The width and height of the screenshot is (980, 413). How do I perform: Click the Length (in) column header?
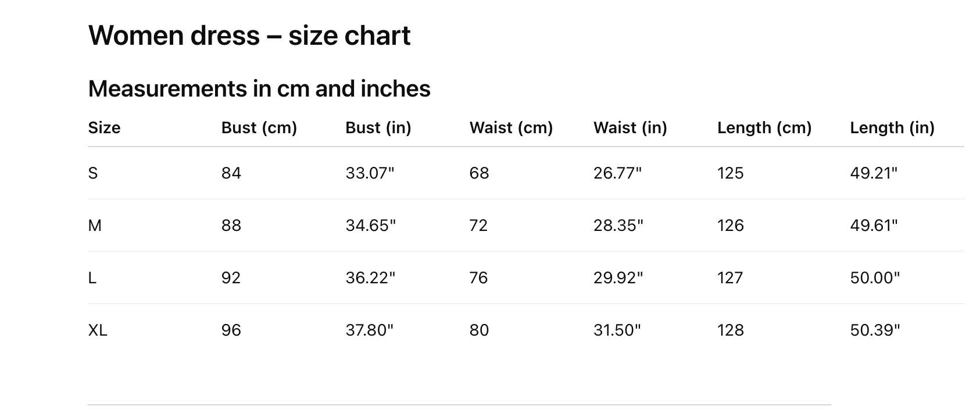(892, 128)
